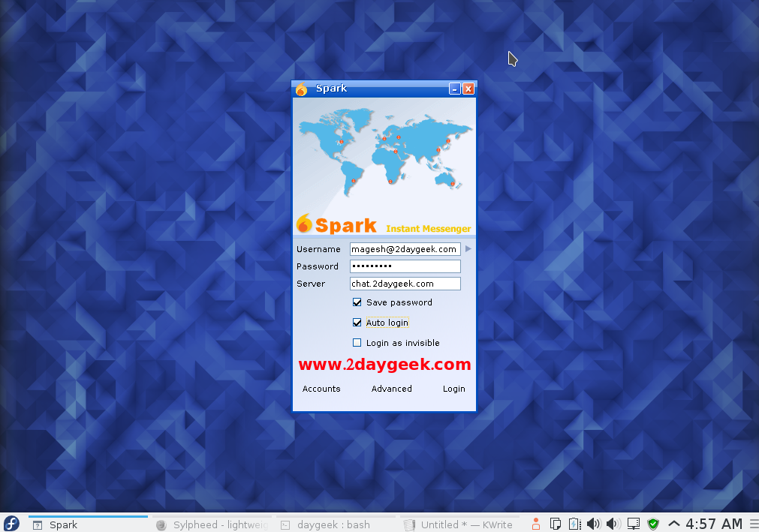Switch to Spark taskbar entry
This screenshot has height=532, width=759.
(x=88, y=524)
